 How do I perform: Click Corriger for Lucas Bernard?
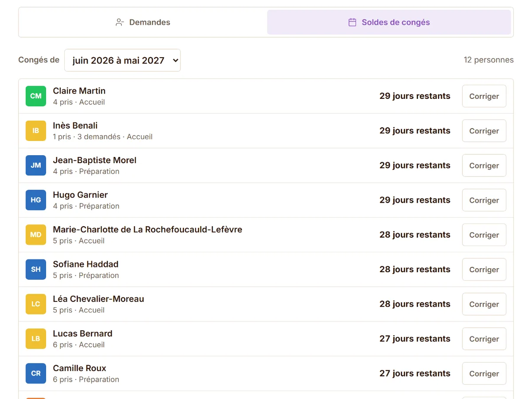pyautogui.click(x=484, y=339)
